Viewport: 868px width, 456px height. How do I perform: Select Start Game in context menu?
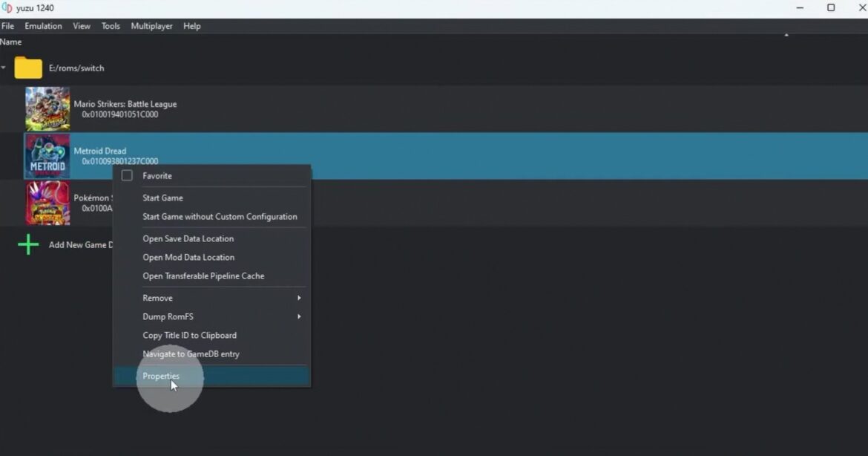pyautogui.click(x=162, y=198)
